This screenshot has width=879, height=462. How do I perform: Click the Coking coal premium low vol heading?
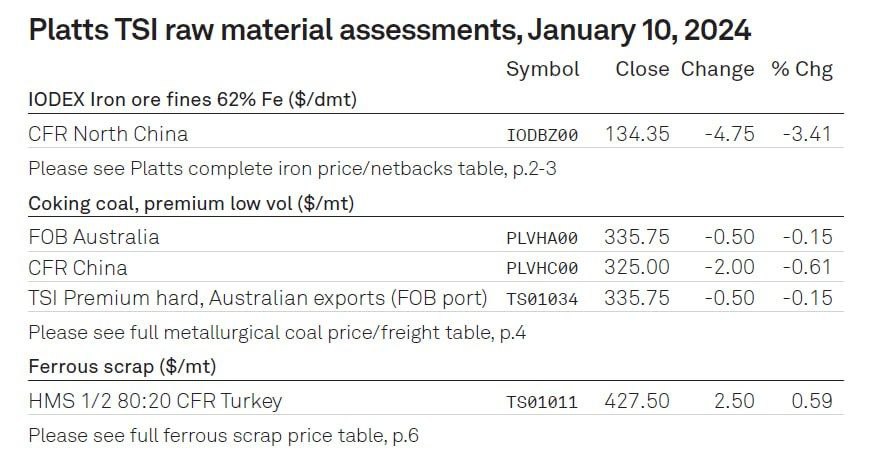click(x=191, y=203)
